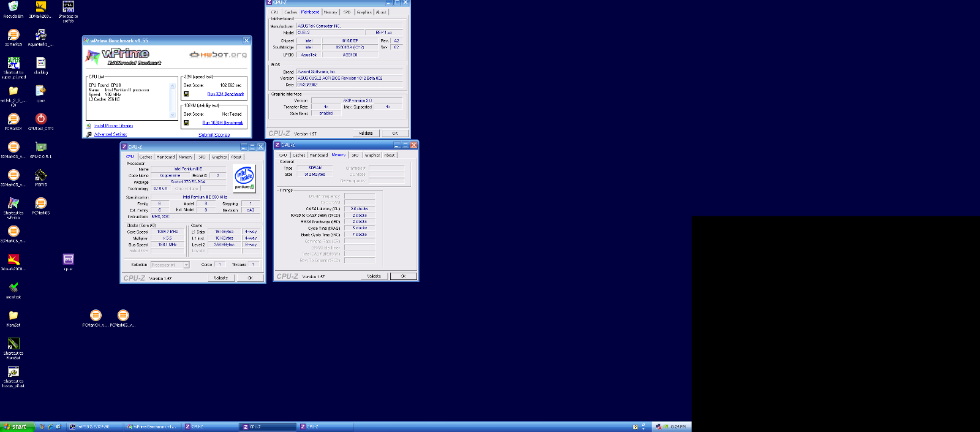The width and height of the screenshot is (980, 432).
Task: Open the Processor #1 selection dropdown
Action: (186, 265)
